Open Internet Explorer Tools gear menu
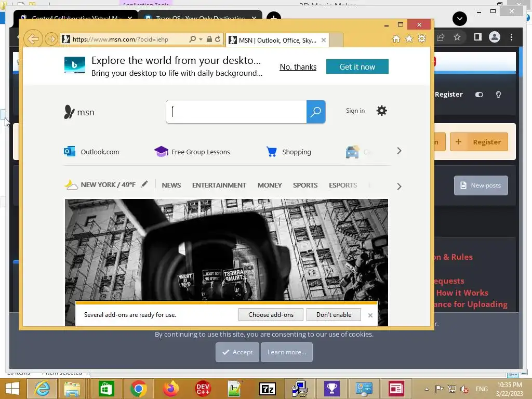 (x=422, y=38)
